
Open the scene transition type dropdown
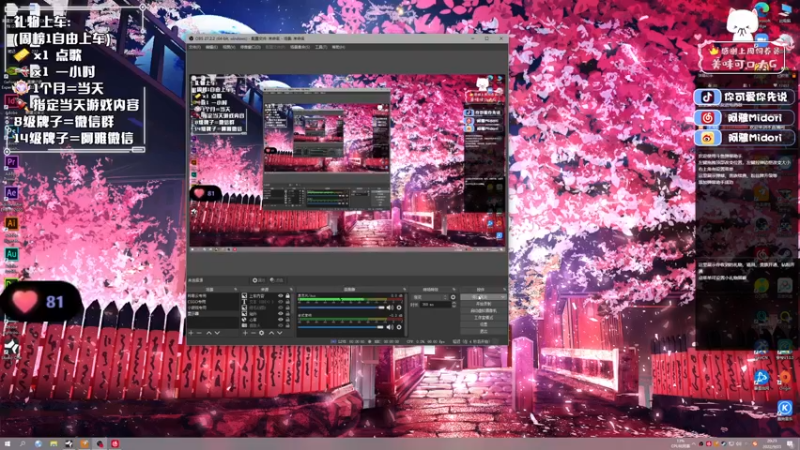(x=431, y=297)
